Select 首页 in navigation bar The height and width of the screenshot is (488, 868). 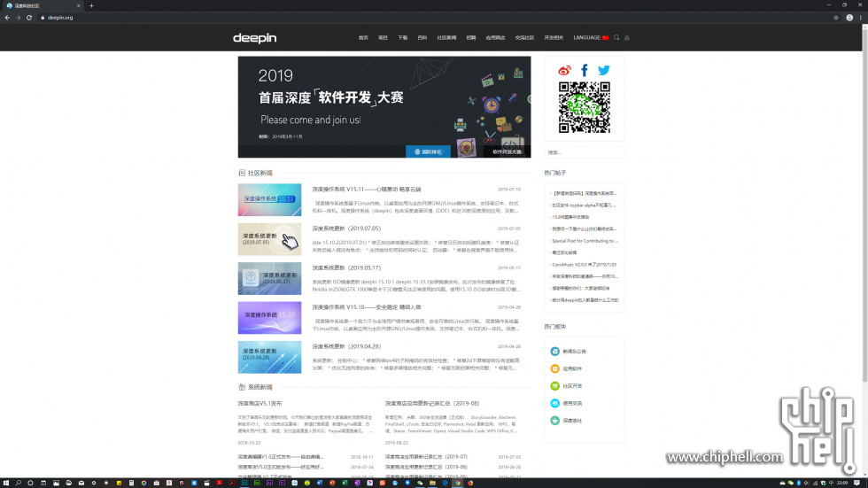tap(363, 37)
